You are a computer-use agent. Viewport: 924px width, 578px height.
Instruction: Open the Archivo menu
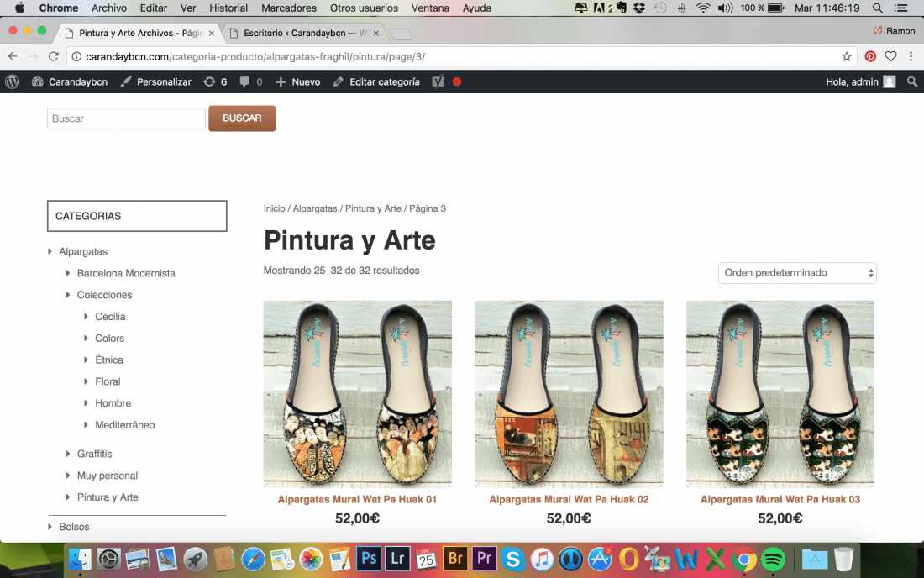[x=109, y=8]
